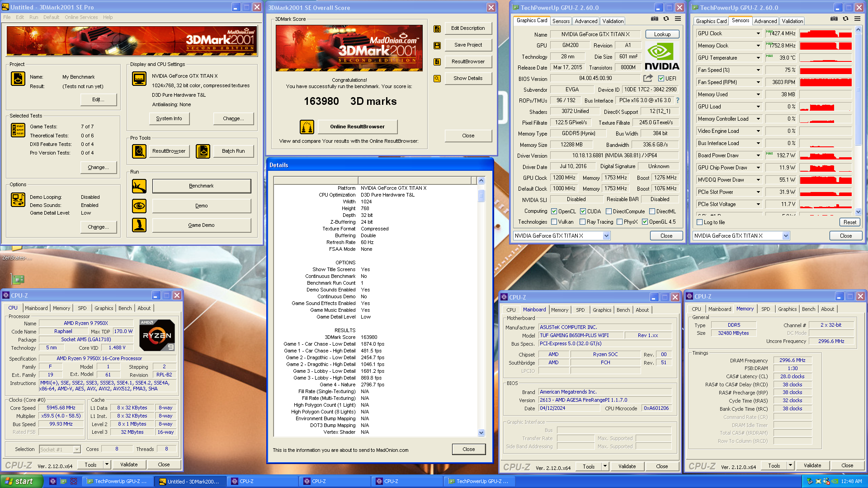The image size is (868, 488).
Task: Toggle the DirectCompute checkbox
Action: (x=609, y=211)
